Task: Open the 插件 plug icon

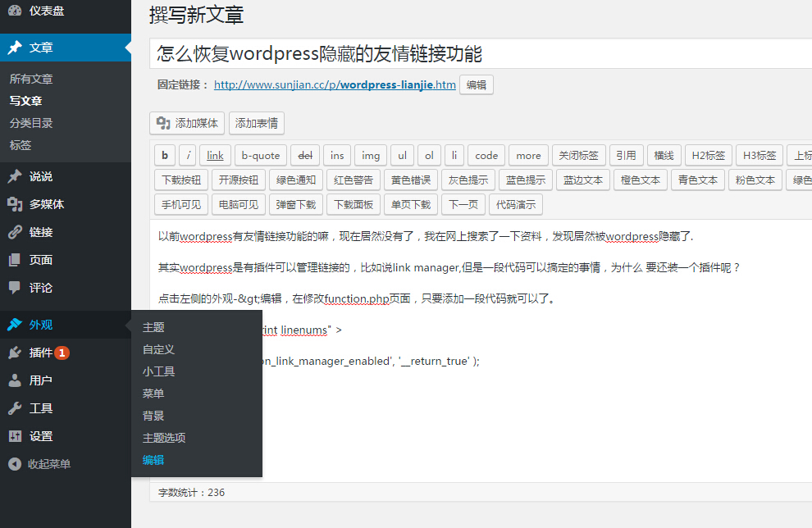Action: pyautogui.click(x=15, y=353)
